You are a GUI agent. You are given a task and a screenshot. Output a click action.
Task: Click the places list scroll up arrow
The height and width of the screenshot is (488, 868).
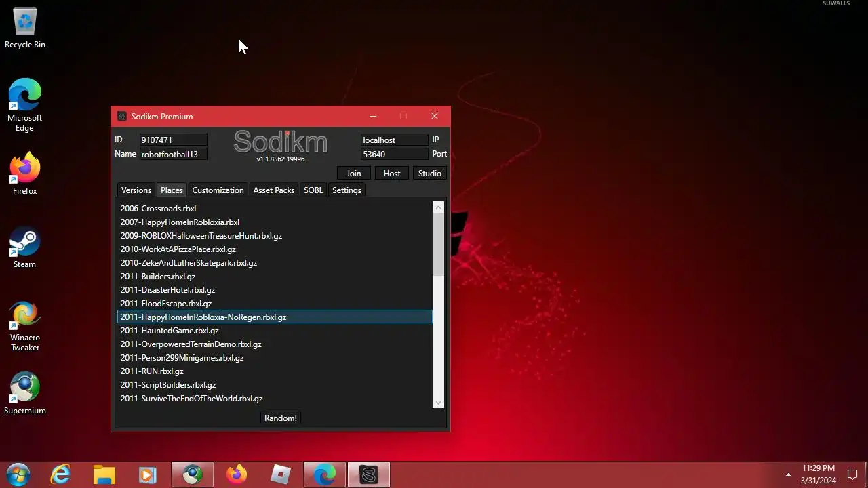pos(438,207)
